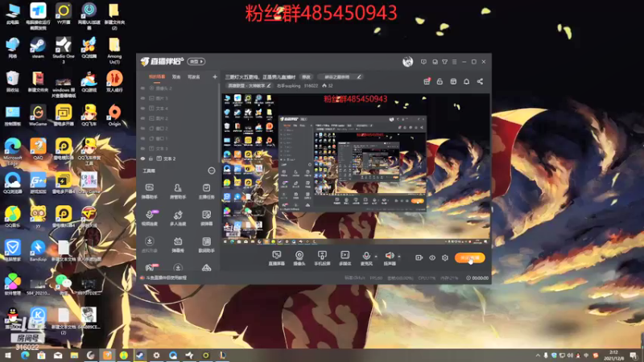
Task: Click the orange start streaming button
Action: (x=470, y=257)
